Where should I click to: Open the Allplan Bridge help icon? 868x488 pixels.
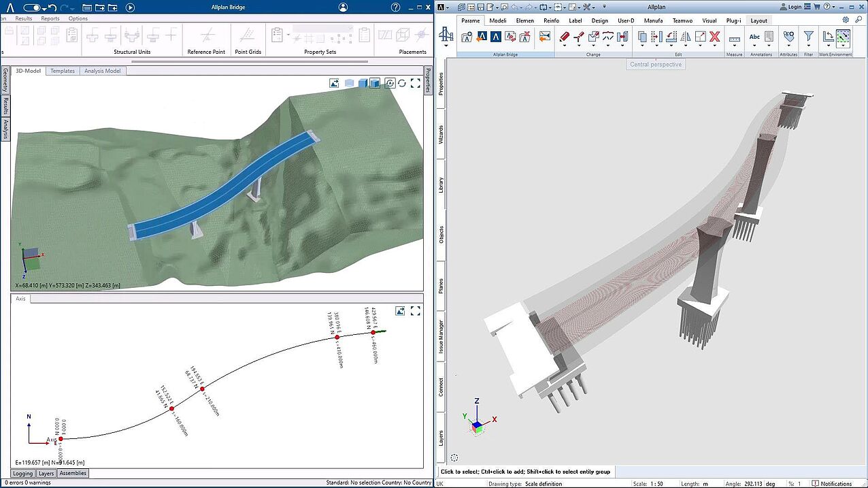[396, 7]
